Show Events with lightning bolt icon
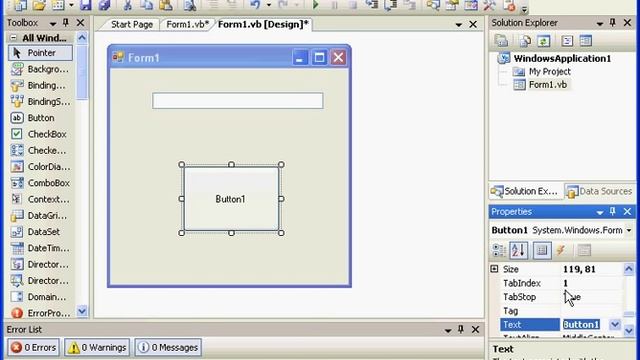The width and height of the screenshot is (640, 360). (561, 250)
